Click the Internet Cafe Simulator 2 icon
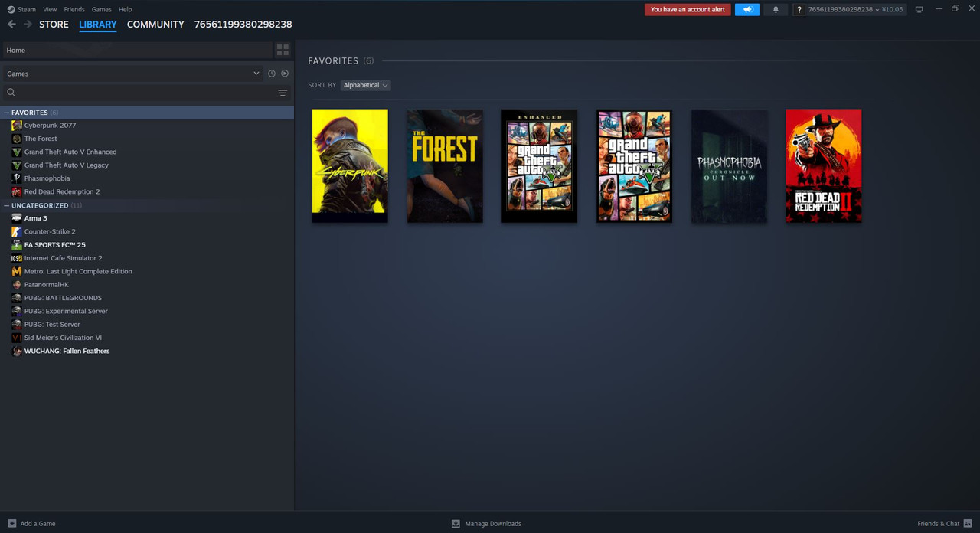Image resolution: width=980 pixels, height=533 pixels. tap(17, 258)
